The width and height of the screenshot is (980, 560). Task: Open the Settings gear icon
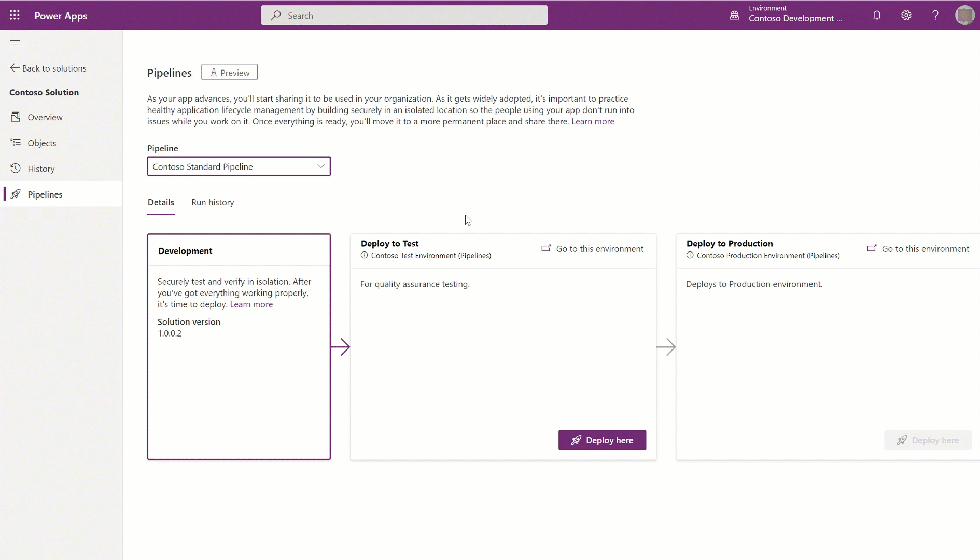point(906,15)
